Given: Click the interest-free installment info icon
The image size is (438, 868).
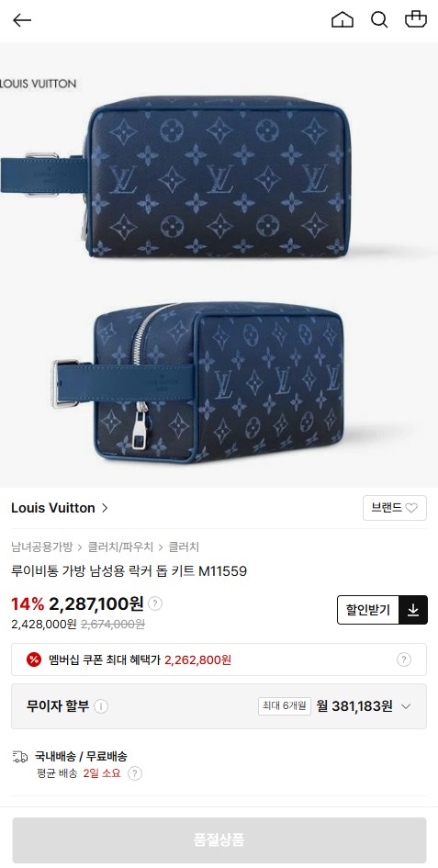Looking at the screenshot, I should click(x=101, y=706).
